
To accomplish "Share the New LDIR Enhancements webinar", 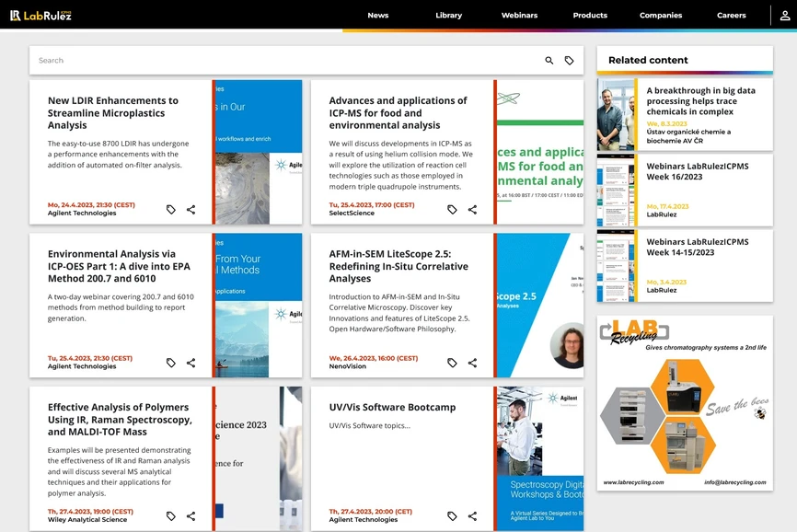I will [x=191, y=209].
